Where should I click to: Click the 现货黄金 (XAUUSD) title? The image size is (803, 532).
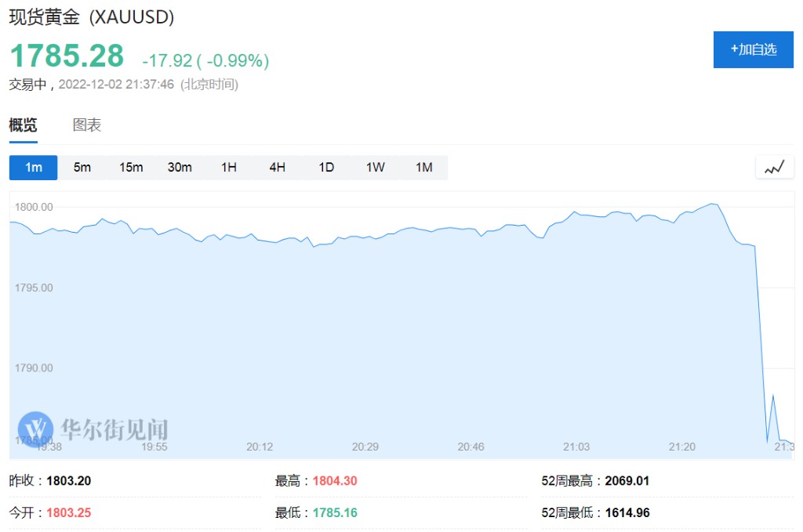pyautogui.click(x=92, y=16)
